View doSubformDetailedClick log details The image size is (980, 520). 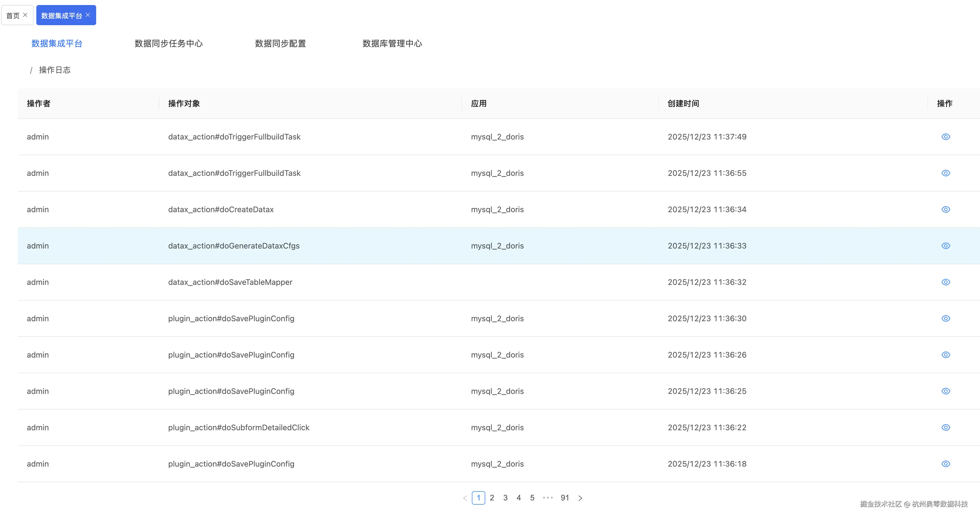(x=945, y=427)
